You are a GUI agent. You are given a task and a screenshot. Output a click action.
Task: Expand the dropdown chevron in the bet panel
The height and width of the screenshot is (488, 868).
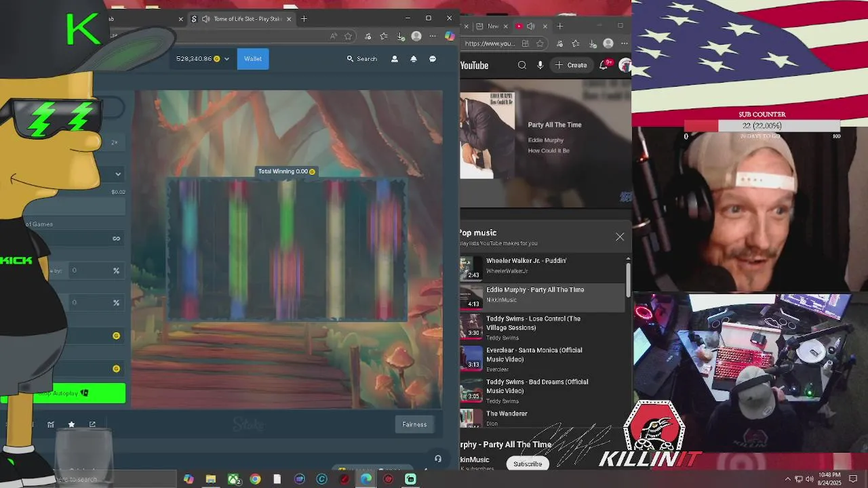coord(118,174)
